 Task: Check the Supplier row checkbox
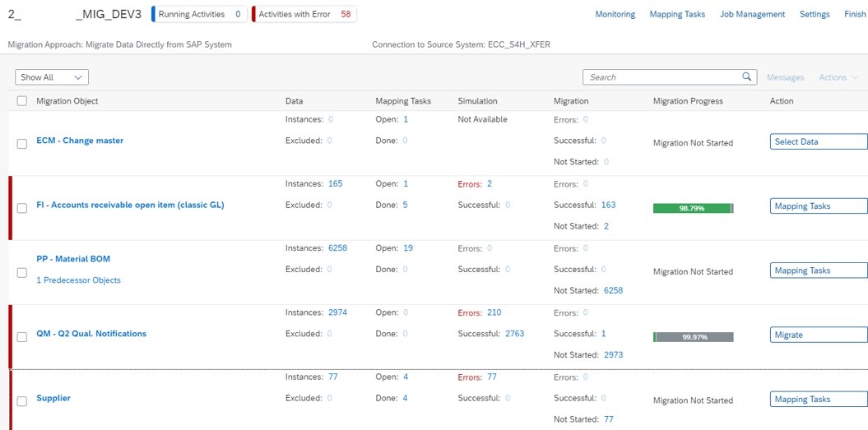tap(22, 401)
